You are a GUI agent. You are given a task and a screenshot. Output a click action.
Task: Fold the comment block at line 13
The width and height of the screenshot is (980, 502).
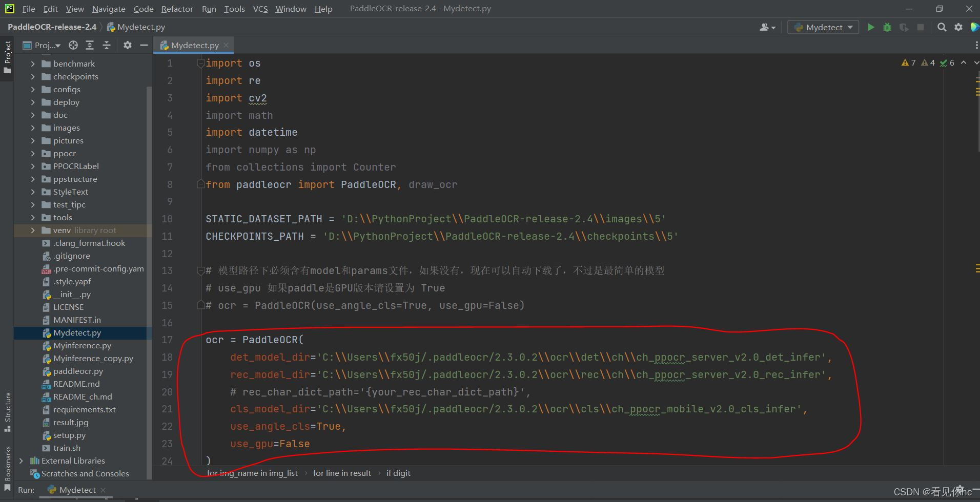point(201,270)
